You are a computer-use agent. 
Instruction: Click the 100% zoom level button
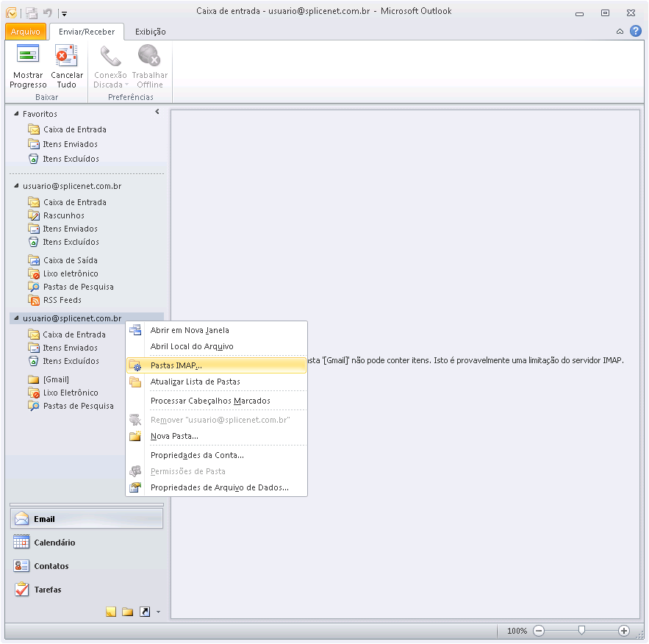517,631
